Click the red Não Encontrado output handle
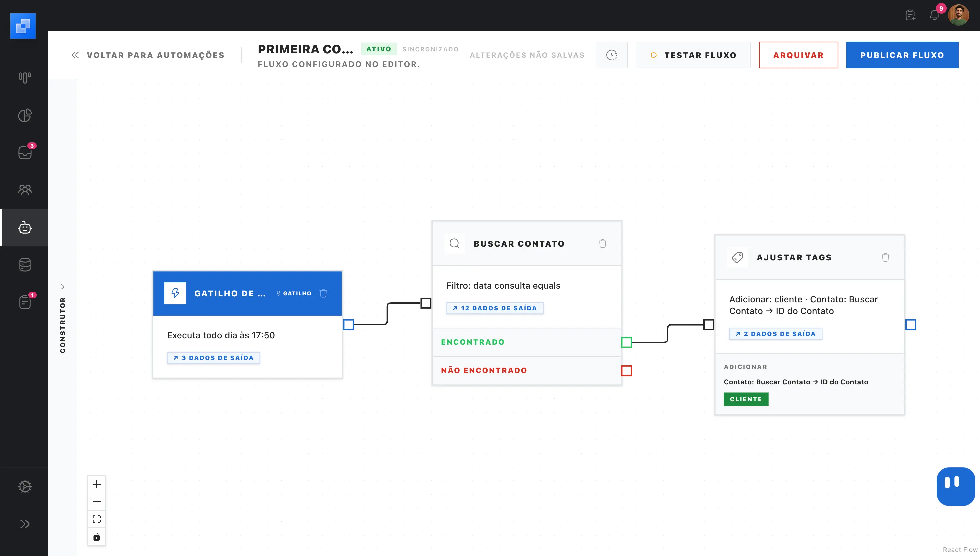Screen dimensions: 980x556 pos(626,370)
